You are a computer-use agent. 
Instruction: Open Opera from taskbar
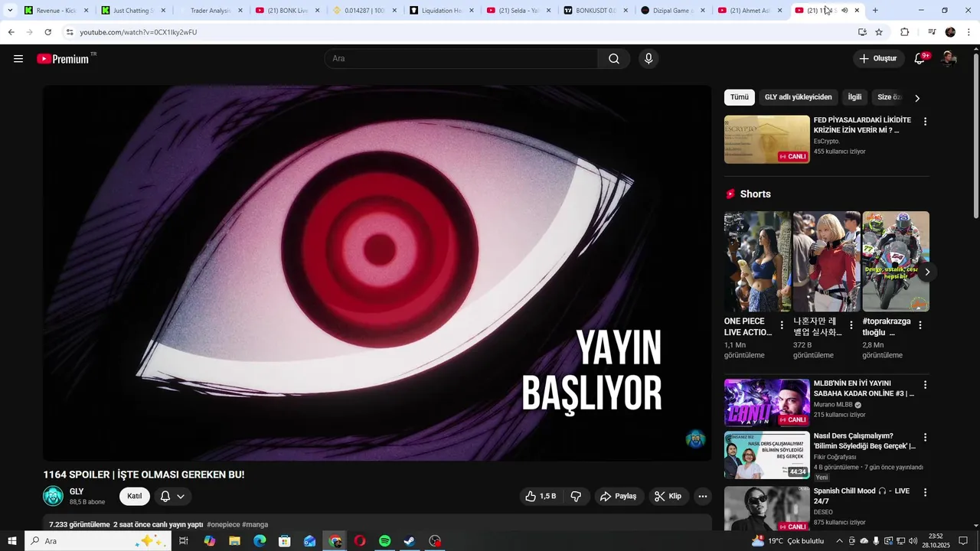(x=360, y=541)
